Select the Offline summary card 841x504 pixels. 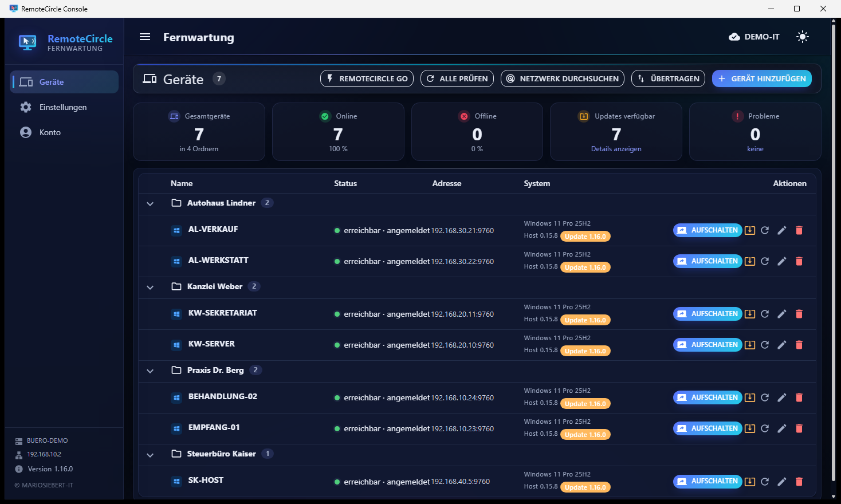477,132
